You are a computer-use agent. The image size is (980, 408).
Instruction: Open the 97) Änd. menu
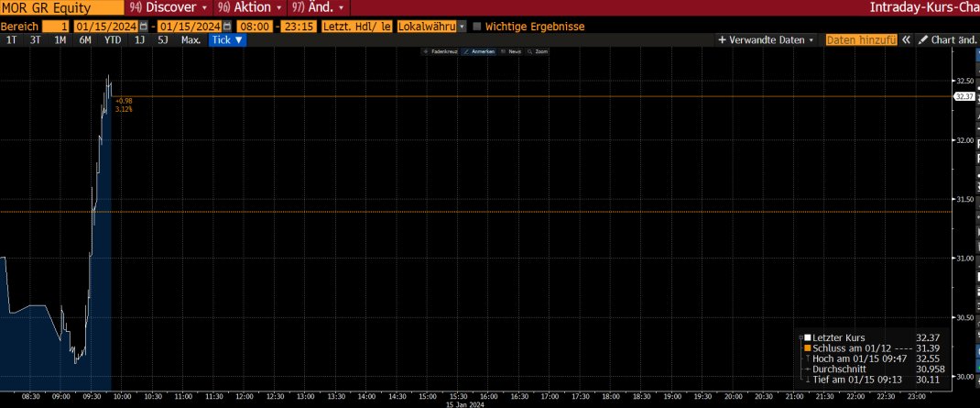point(318,7)
